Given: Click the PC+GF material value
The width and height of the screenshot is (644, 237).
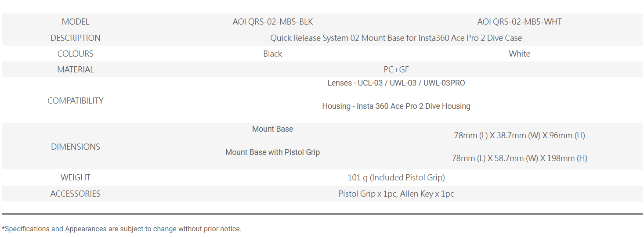Looking at the screenshot, I should coord(396,69).
